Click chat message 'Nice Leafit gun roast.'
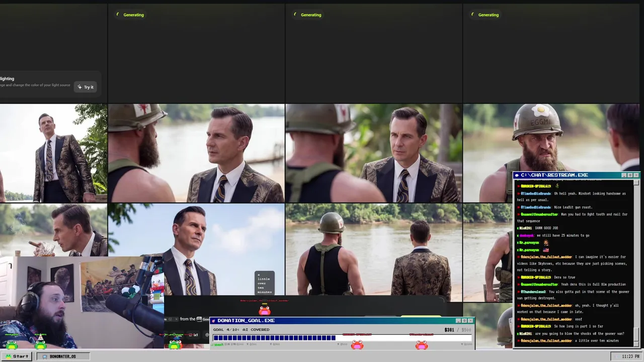The height and width of the screenshot is (362, 644). click(x=573, y=207)
